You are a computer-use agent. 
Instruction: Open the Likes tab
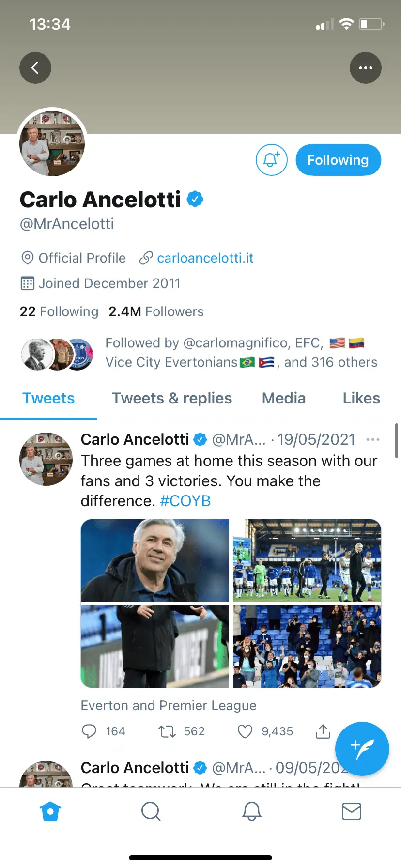(x=361, y=398)
